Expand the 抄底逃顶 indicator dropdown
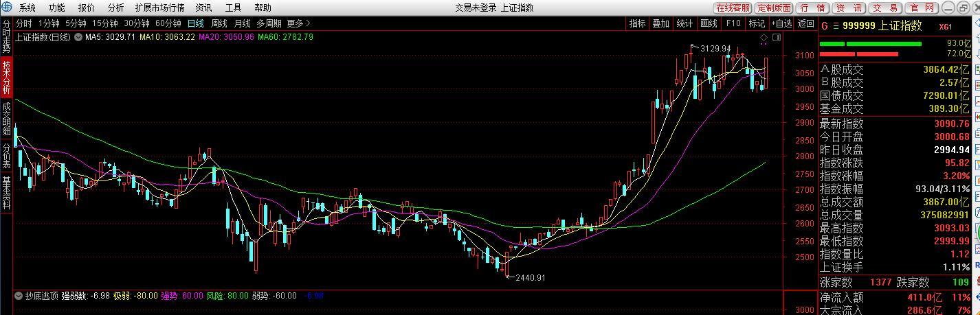 [x=19, y=296]
